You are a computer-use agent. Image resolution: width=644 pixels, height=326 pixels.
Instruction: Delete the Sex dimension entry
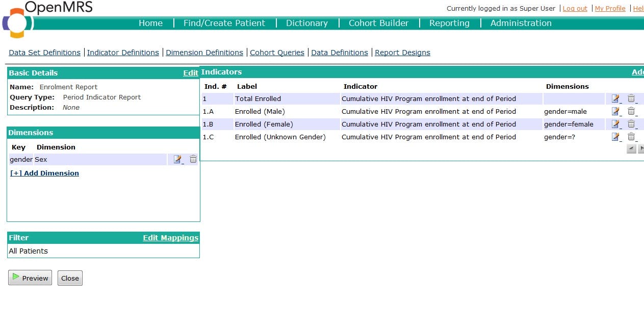193,159
